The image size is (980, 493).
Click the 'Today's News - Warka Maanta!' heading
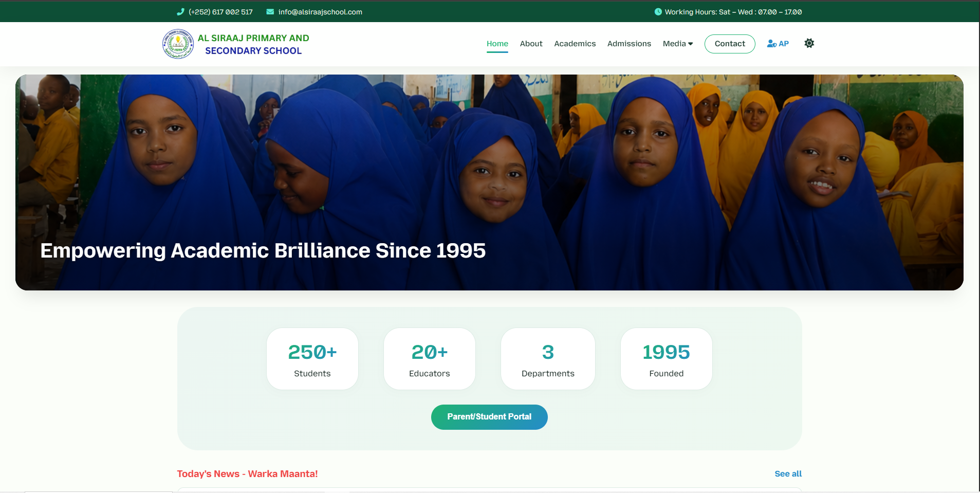(247, 474)
